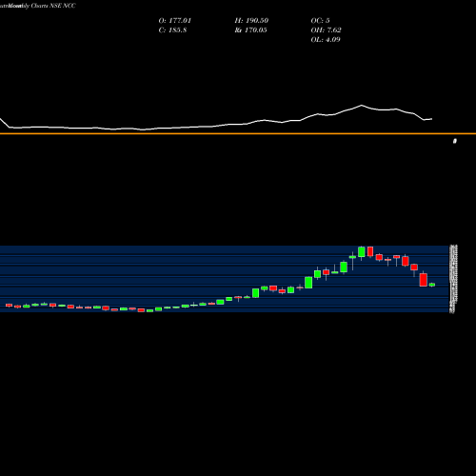Click the peak of the white indicator line
This screenshot has height=476, width=476.
coord(362,105)
